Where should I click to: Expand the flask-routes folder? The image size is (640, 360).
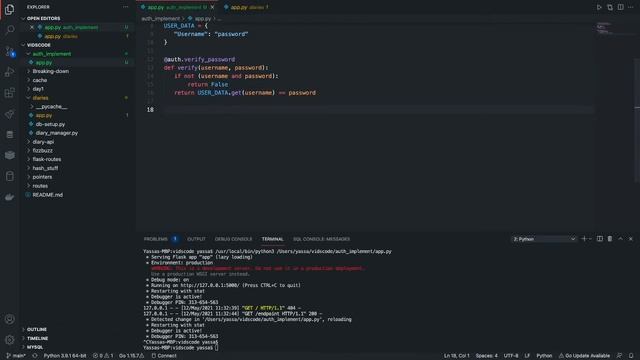47,159
